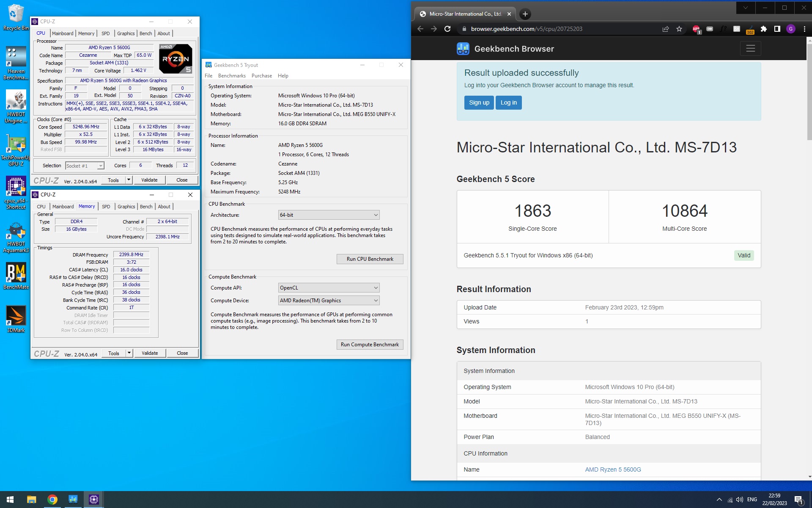812x508 pixels.
Task: Click Validate in upper CPU-Z window
Action: coord(149,180)
